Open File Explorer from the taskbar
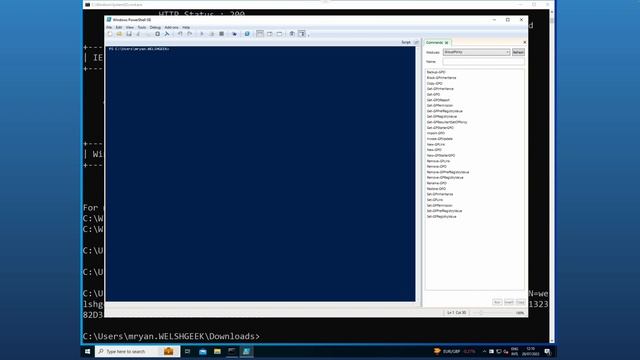 tap(217, 351)
